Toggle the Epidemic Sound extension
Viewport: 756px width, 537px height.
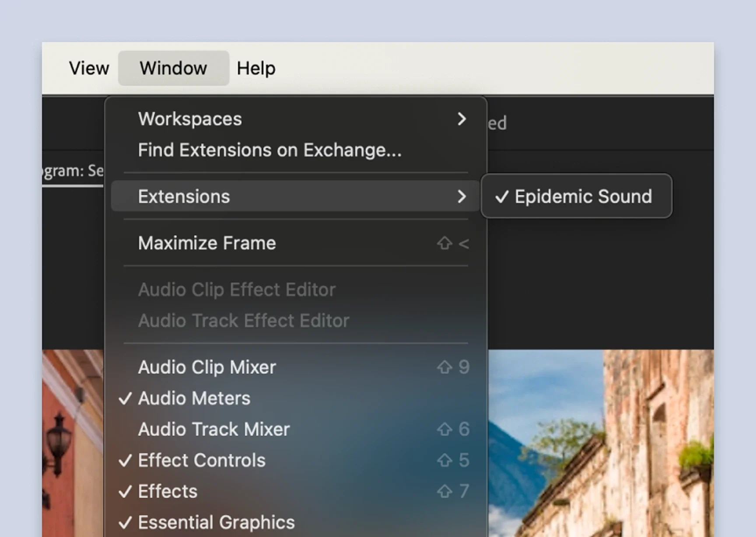(576, 196)
